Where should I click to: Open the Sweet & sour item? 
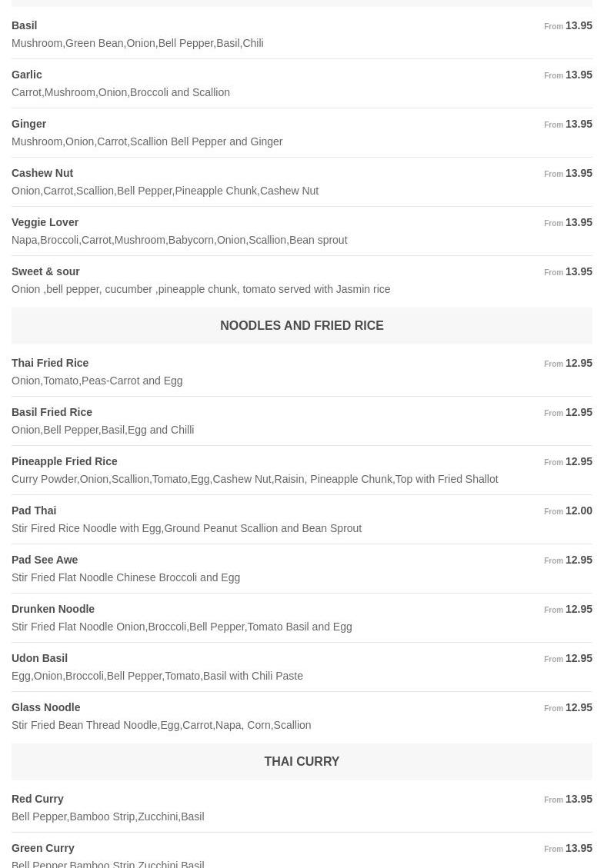46,271
